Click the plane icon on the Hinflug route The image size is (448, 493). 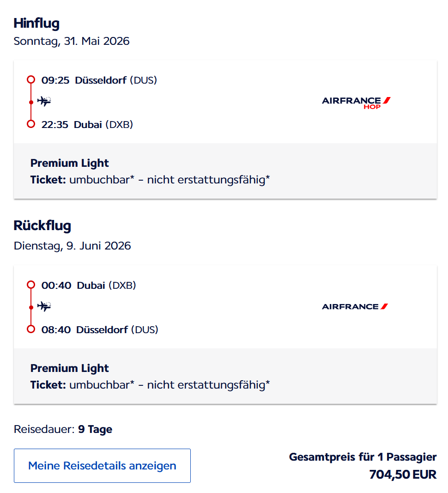click(x=44, y=101)
